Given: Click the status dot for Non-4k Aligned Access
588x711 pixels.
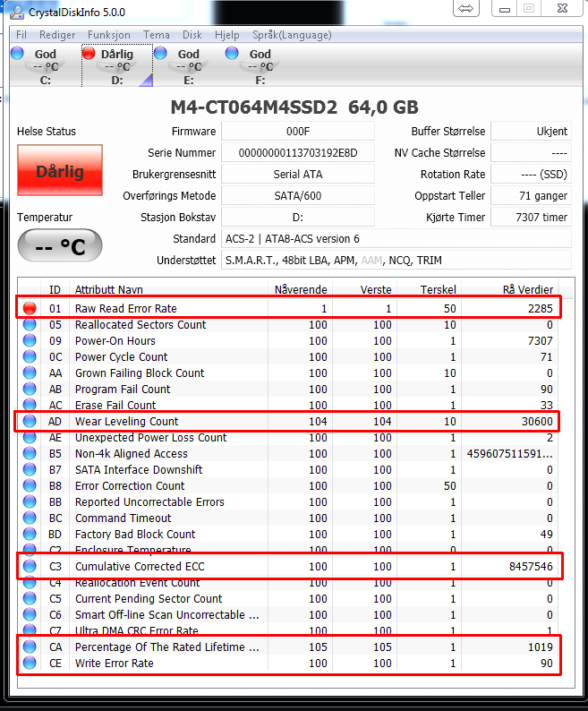Looking at the screenshot, I should click(30, 453).
